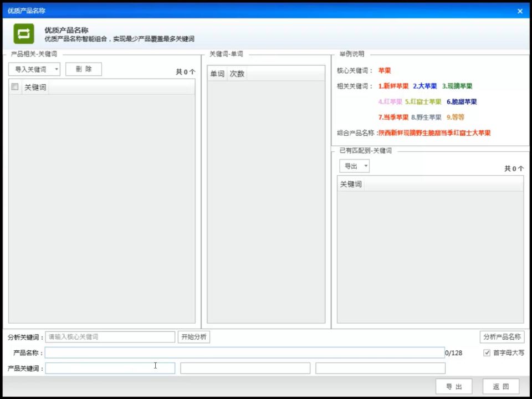The width and height of the screenshot is (532, 399).
Task: Click the 单词 column header
Action: (x=217, y=74)
